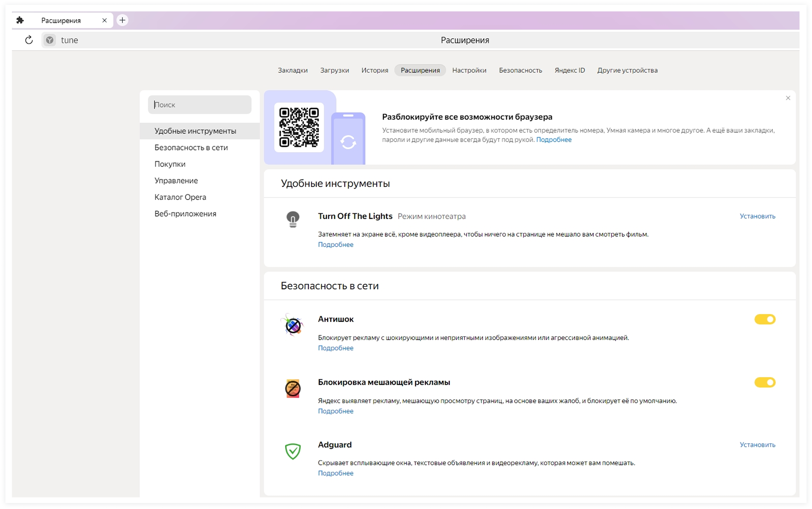Open Каталог Opera in the sidebar

199,197
